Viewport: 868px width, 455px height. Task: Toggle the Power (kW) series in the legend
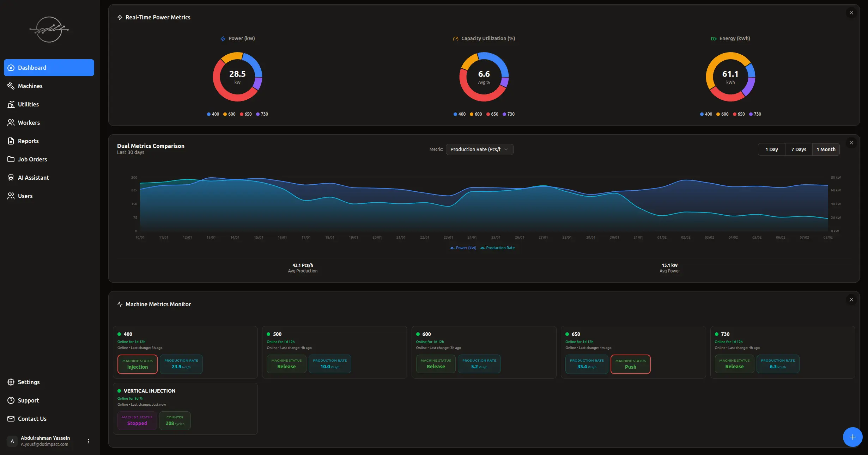point(463,248)
